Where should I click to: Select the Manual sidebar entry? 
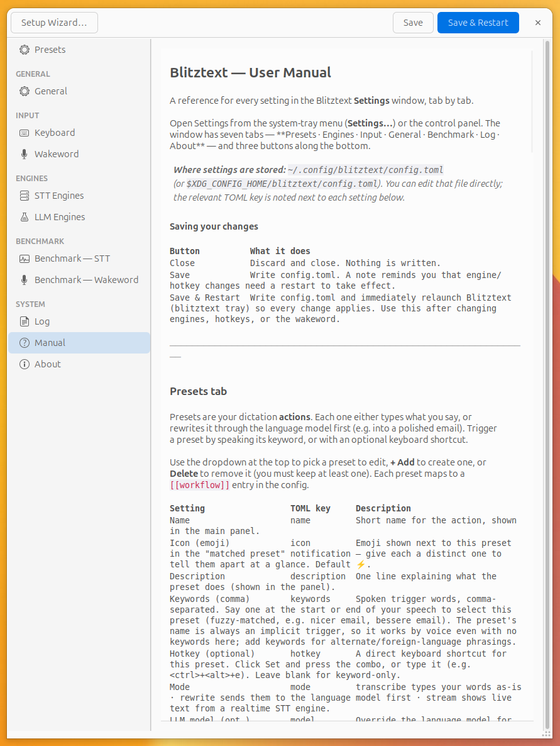79,343
